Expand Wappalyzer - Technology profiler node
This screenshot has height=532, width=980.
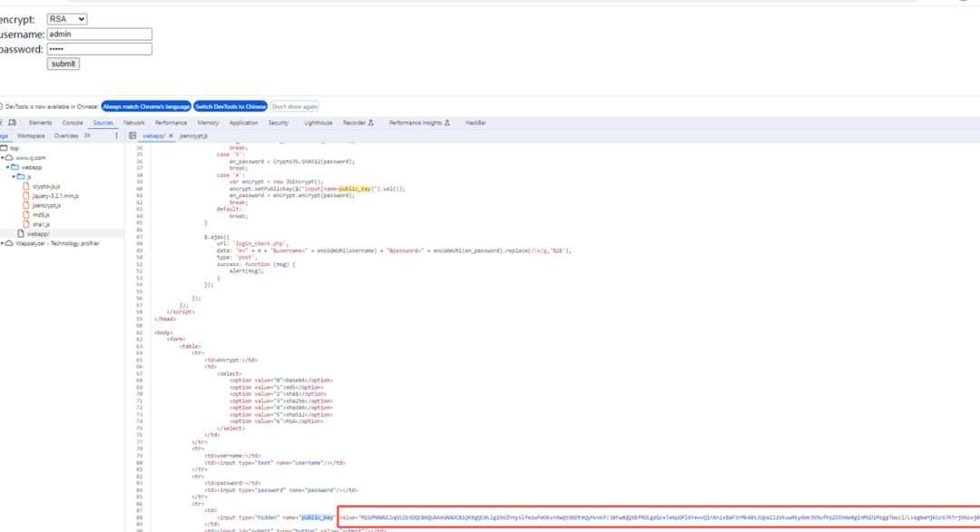[x=3, y=243]
